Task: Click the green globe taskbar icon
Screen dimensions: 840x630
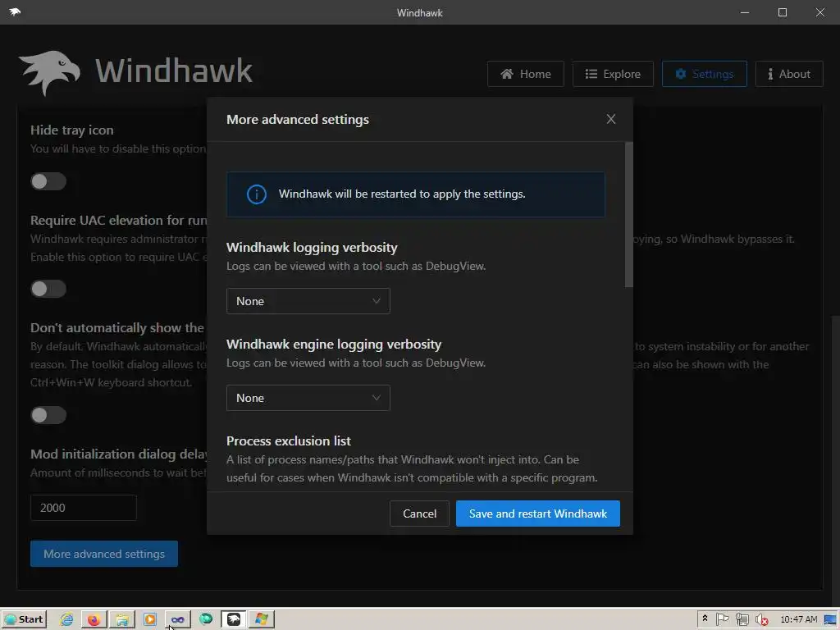Action: click(x=206, y=619)
